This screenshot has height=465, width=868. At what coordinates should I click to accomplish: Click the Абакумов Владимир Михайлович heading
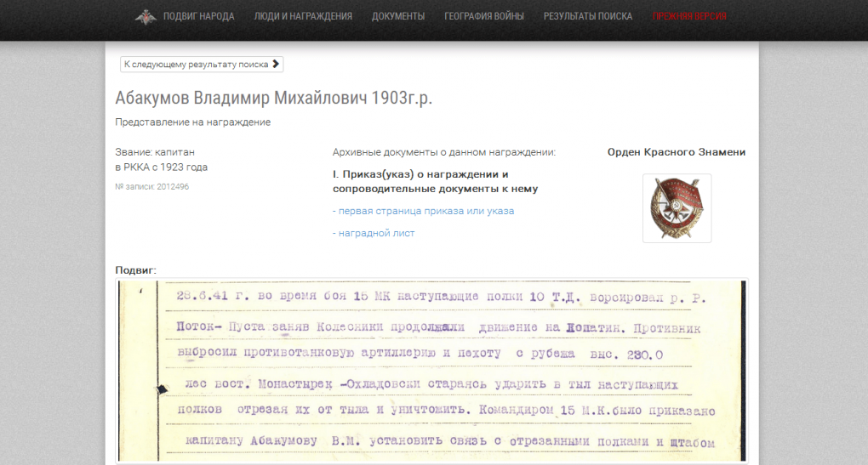pos(273,98)
